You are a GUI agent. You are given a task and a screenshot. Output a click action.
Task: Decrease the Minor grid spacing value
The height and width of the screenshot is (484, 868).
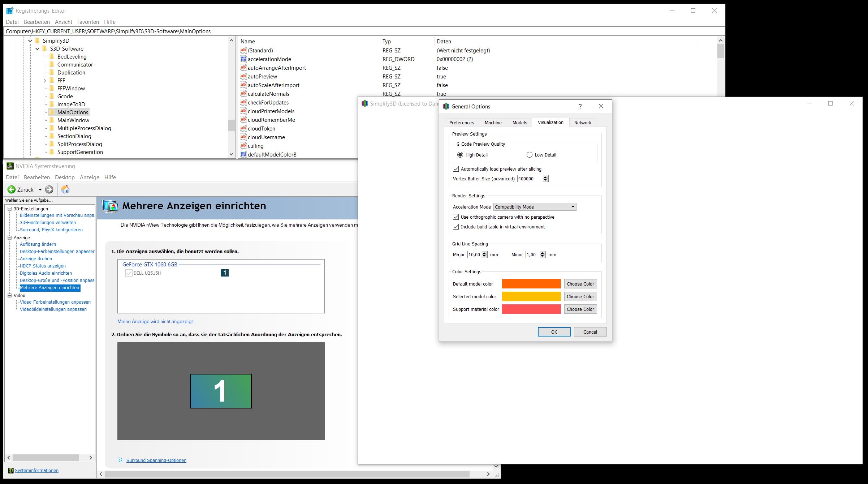pyautogui.click(x=542, y=256)
